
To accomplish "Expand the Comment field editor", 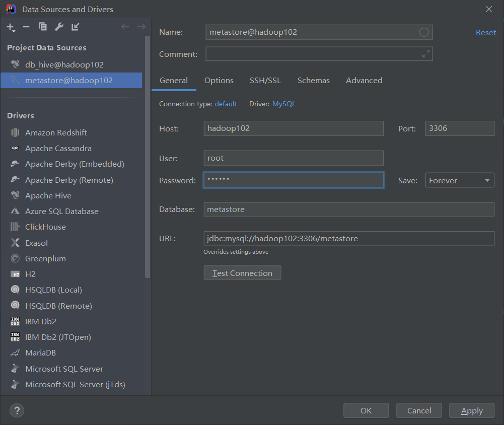I will click(426, 54).
